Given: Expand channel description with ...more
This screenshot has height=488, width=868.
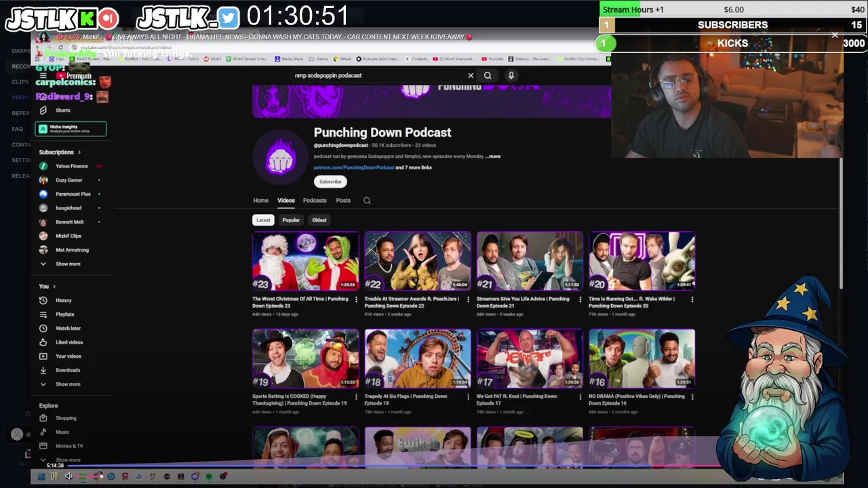Looking at the screenshot, I should click(493, 157).
